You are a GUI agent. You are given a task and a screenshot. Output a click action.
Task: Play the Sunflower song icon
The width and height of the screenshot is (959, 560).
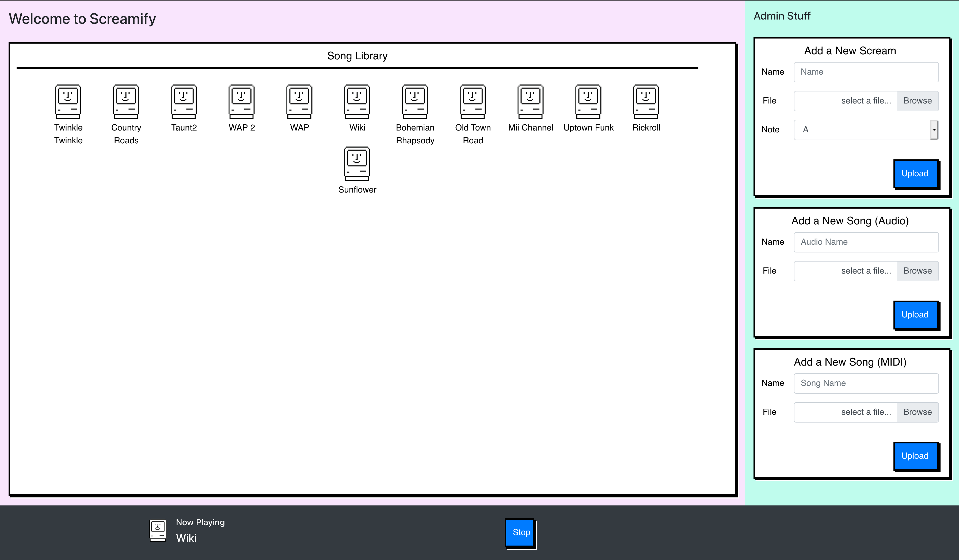(x=357, y=164)
